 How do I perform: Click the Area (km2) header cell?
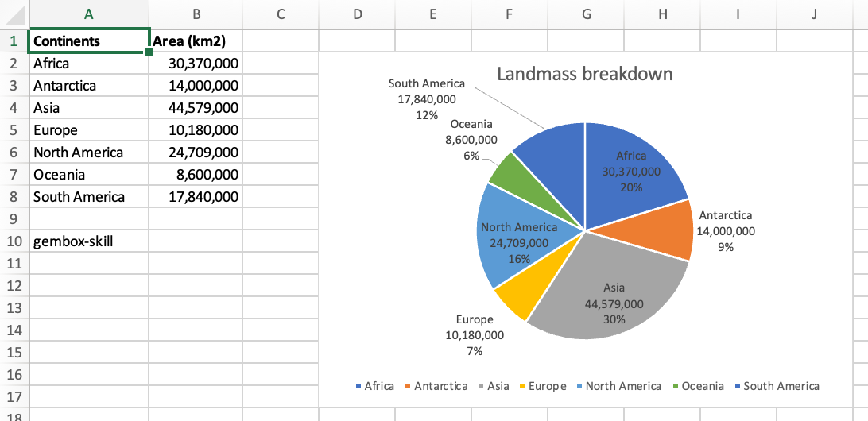pyautogui.click(x=196, y=41)
